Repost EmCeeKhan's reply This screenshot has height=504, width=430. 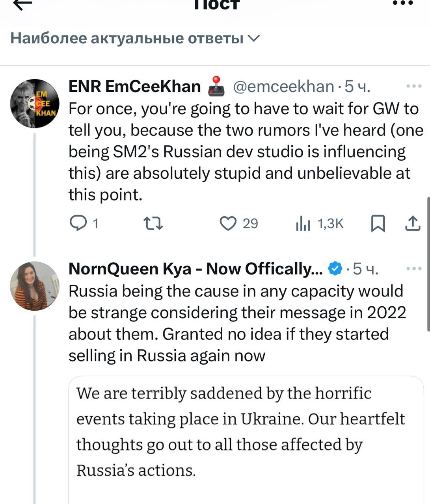pyautogui.click(x=153, y=224)
